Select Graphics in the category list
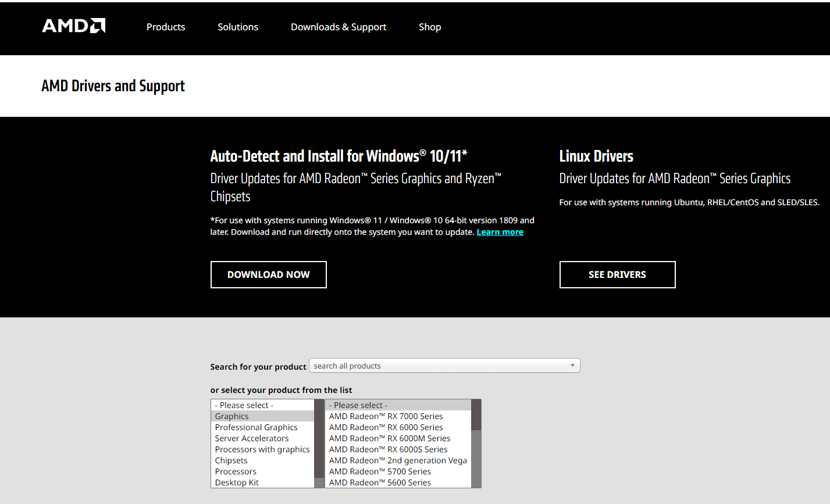 262,416
